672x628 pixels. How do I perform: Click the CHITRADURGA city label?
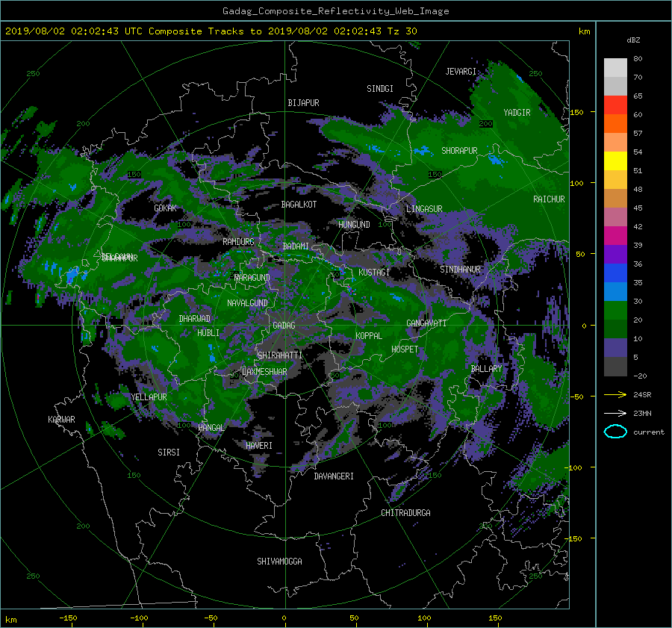[405, 513]
